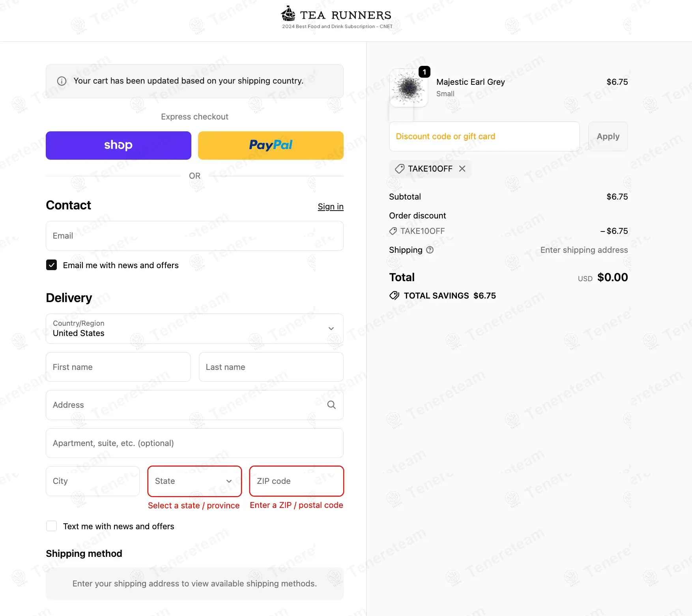Enable Text me with news and offers
Image resolution: width=692 pixels, height=616 pixels.
(52, 526)
